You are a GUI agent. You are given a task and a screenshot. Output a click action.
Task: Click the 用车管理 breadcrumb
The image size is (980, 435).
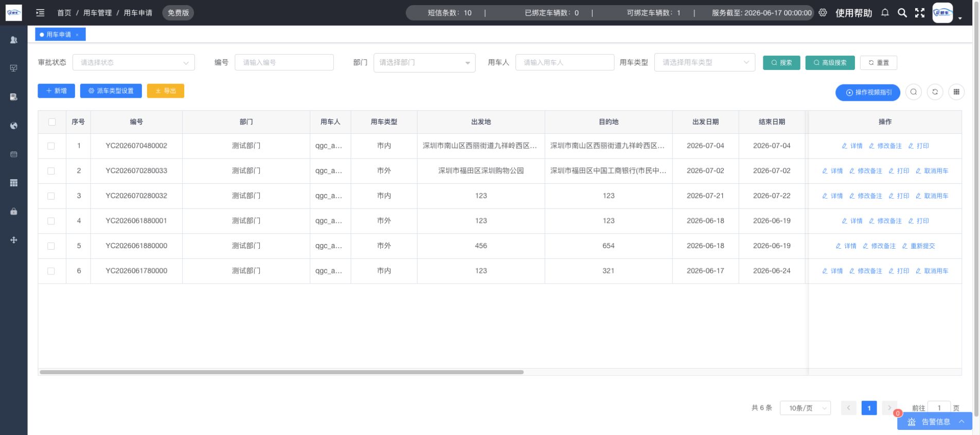[x=97, y=13]
